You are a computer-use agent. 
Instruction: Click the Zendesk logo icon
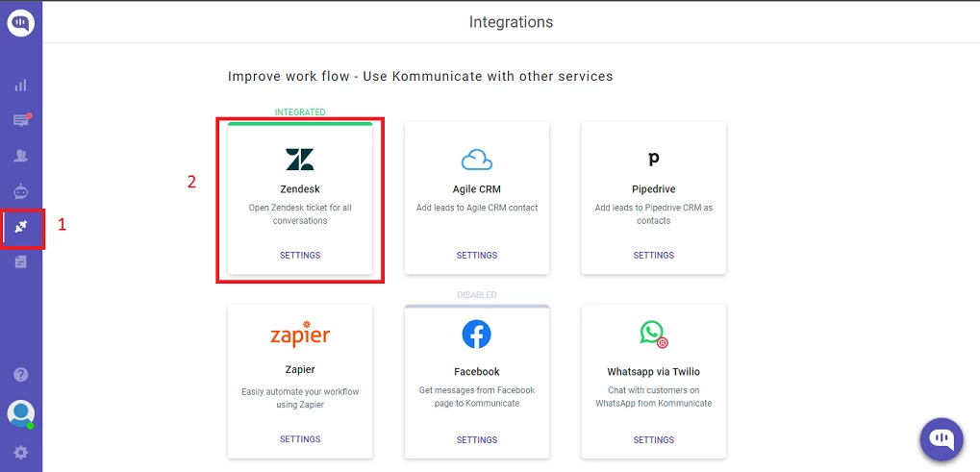[x=300, y=160]
